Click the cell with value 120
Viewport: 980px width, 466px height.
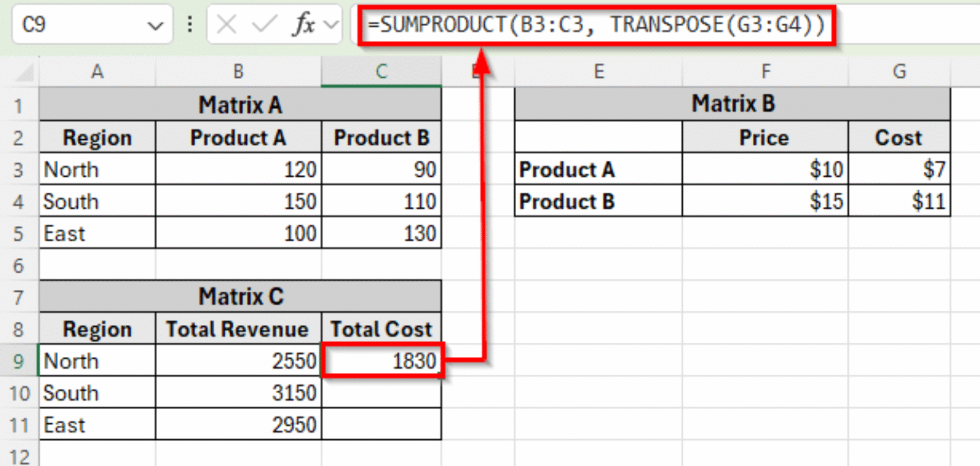tap(238, 169)
